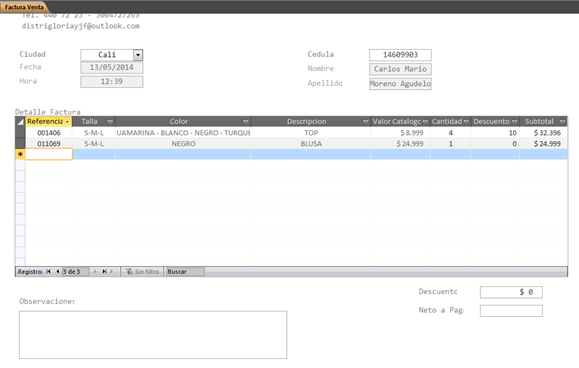
Task: Select row selector for reference 001406
Action: (x=20, y=133)
